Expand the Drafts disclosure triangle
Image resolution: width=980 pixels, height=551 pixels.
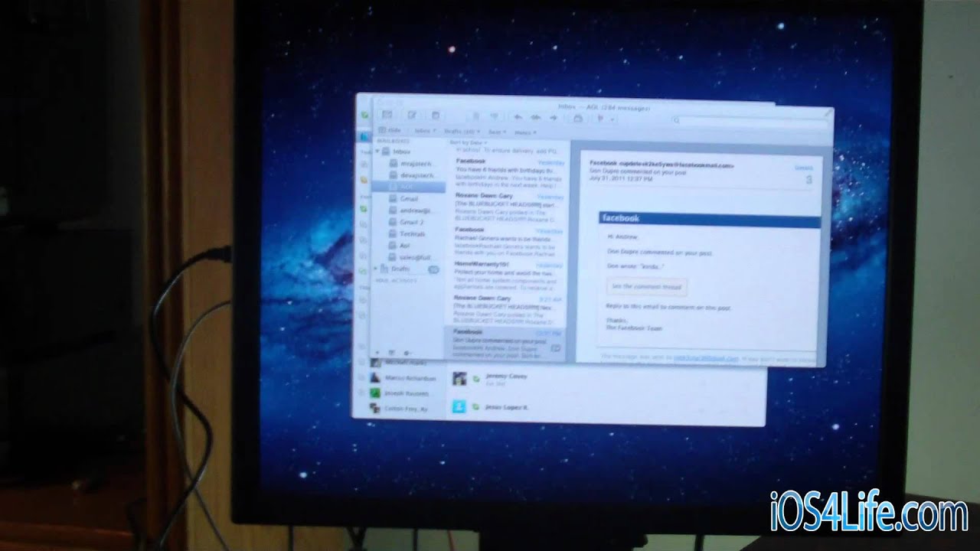(x=375, y=269)
